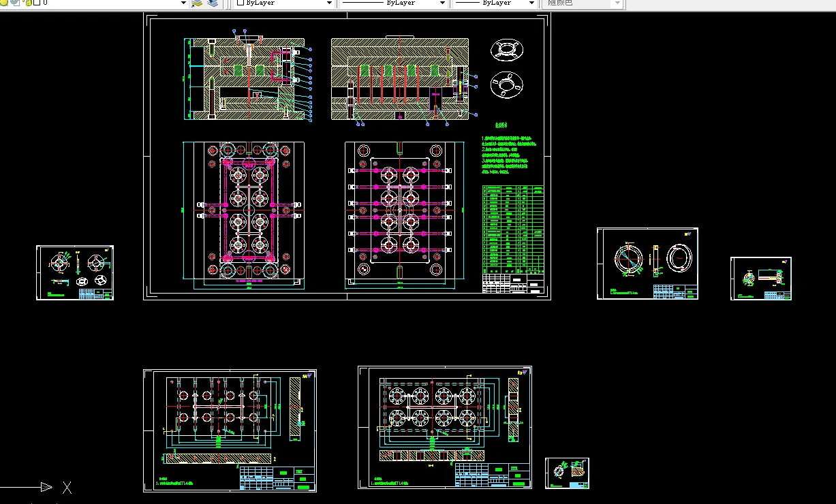Select the tiny drawing sheet at bottom right

point(567,473)
